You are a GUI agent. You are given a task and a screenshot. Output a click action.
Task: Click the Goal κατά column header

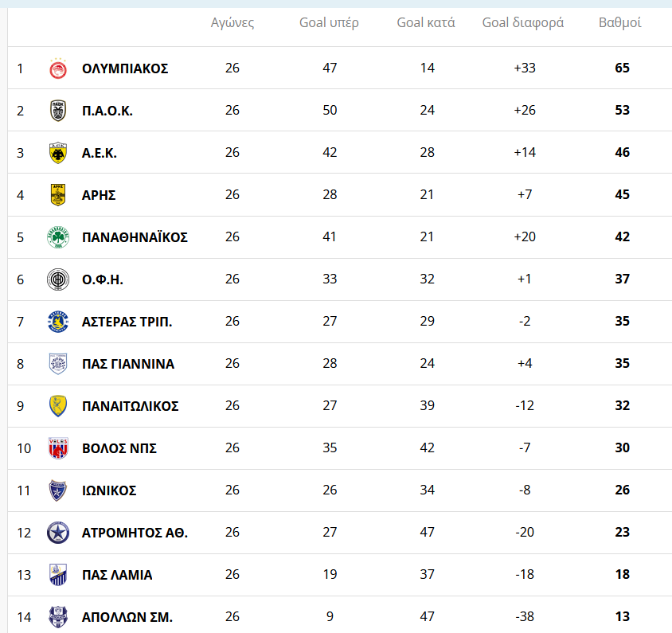(426, 22)
